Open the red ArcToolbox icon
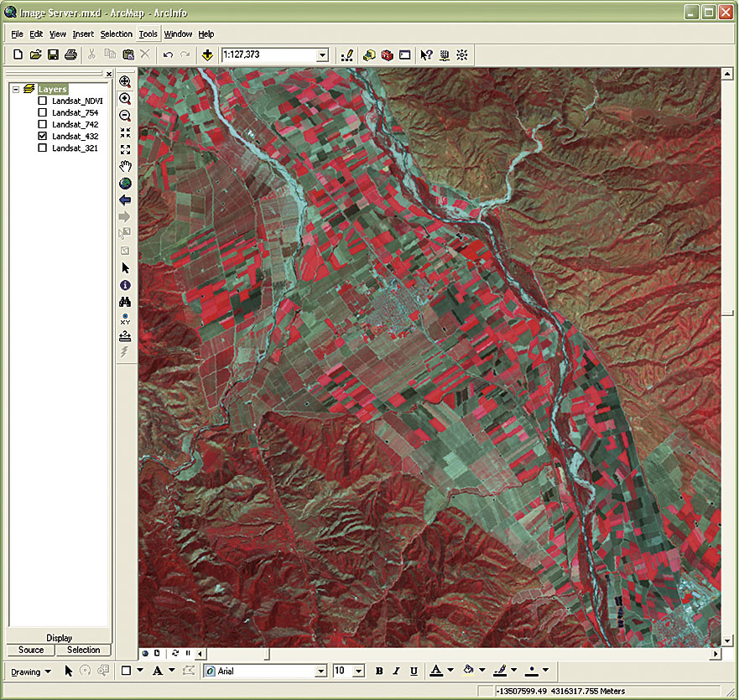The height and width of the screenshot is (700, 755). pos(387,55)
